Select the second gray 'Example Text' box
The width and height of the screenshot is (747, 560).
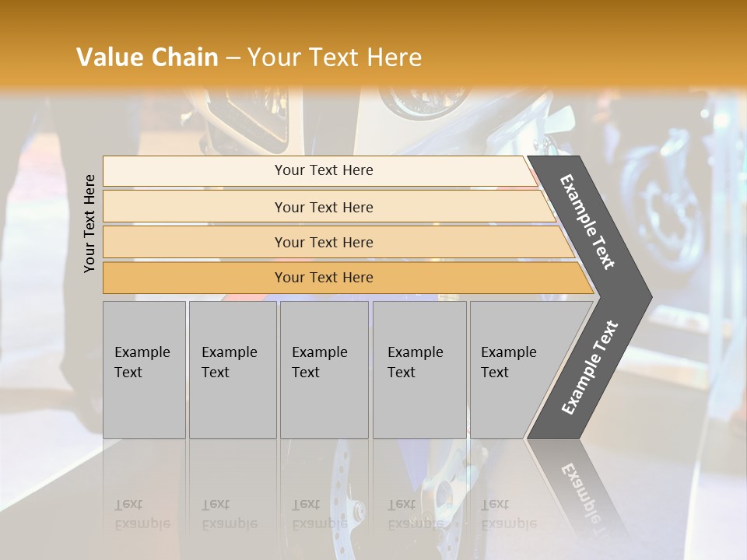tap(233, 369)
